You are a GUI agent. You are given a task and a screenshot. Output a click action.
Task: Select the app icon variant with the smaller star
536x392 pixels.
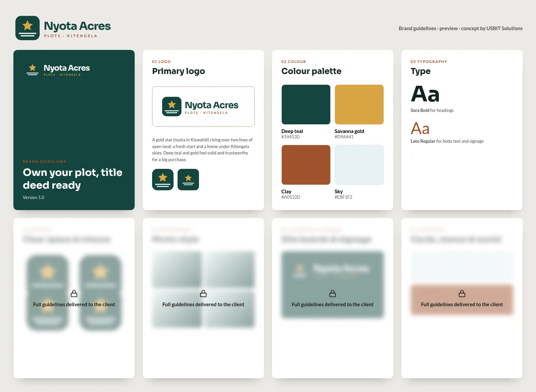point(188,180)
